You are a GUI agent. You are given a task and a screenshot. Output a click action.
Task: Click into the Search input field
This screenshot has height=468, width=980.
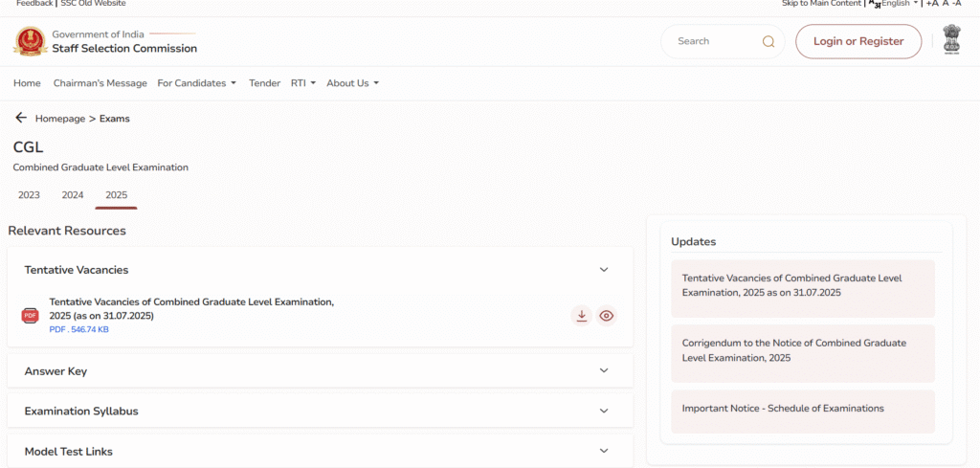[713, 41]
